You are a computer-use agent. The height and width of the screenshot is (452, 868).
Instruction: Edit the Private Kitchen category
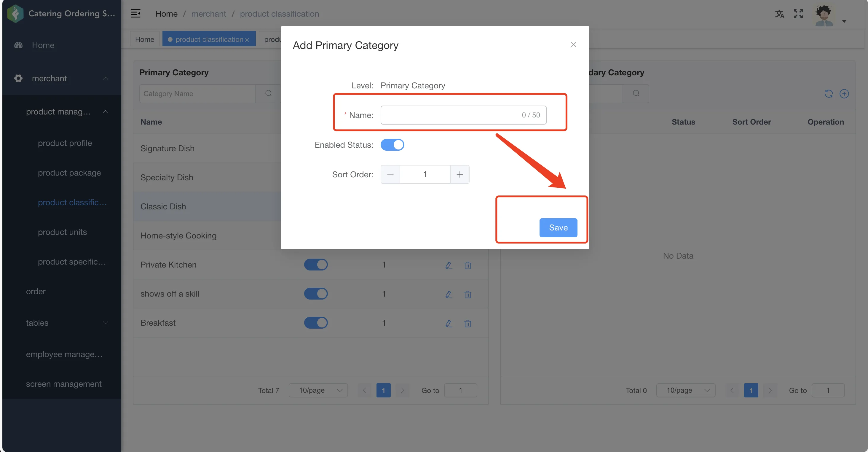point(449,265)
